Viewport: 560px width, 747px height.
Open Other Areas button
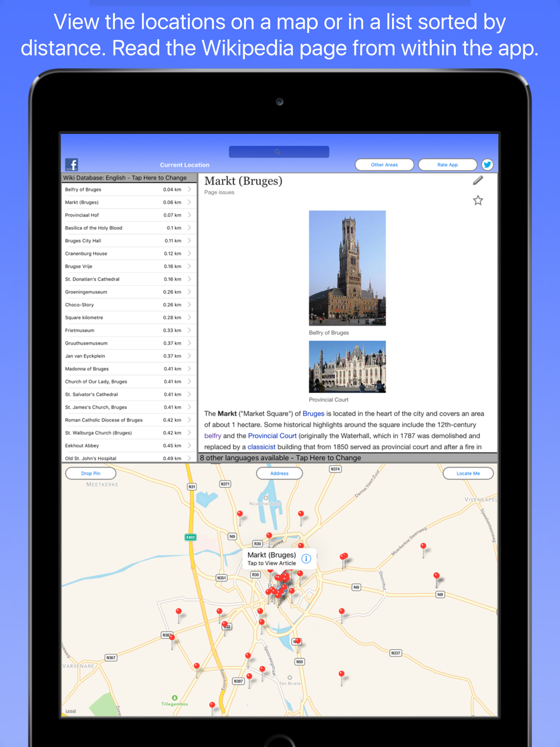(385, 165)
